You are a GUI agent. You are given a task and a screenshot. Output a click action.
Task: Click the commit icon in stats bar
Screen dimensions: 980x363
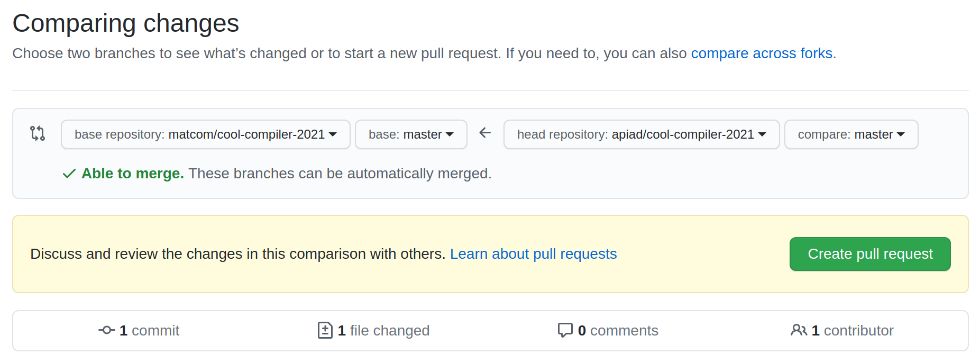(x=107, y=330)
